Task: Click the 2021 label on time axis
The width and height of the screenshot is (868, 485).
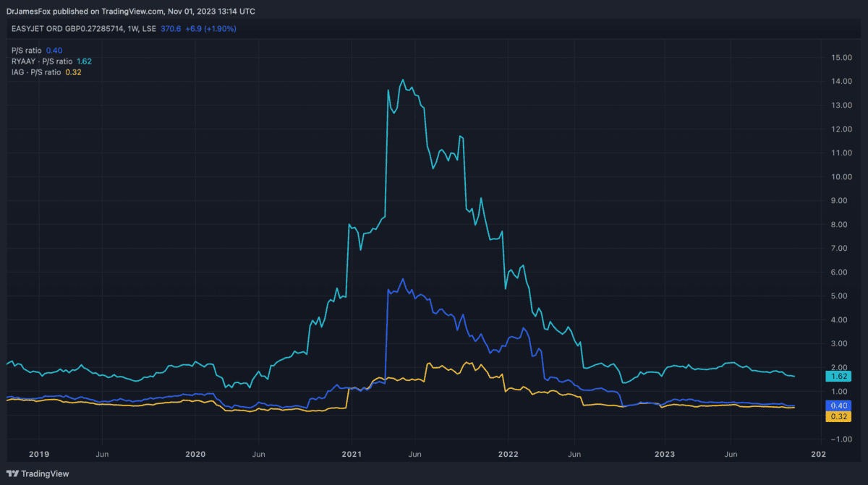Action: (352, 455)
